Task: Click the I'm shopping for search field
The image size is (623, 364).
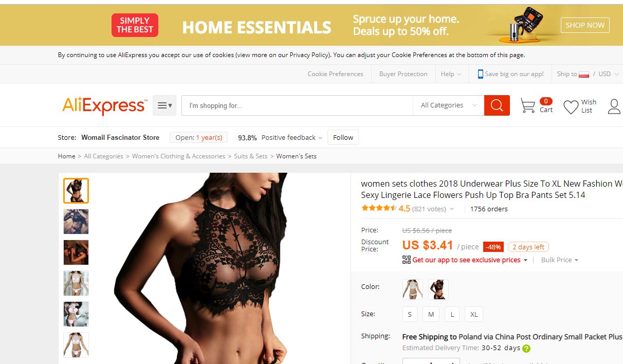Action: coord(297,105)
